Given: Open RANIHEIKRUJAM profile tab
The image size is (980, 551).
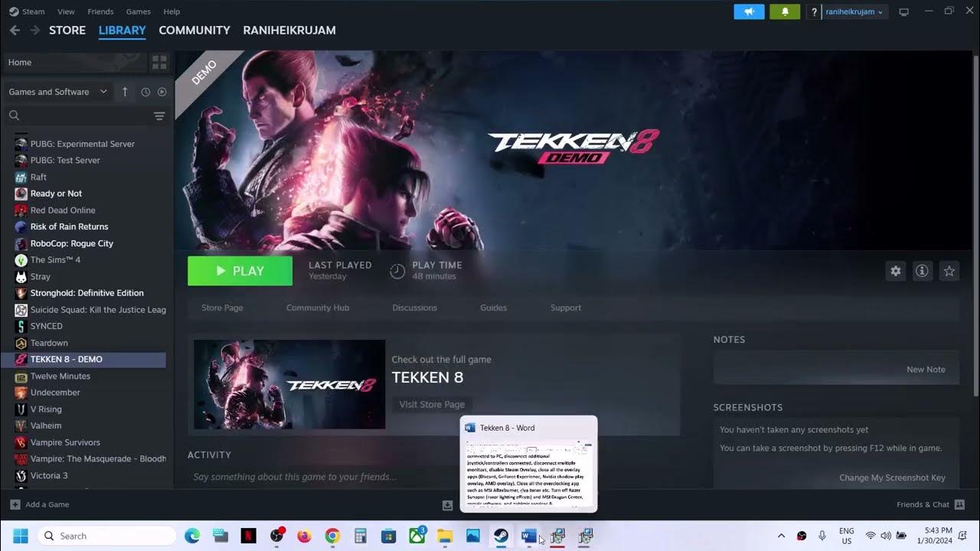Looking at the screenshot, I should [x=289, y=30].
